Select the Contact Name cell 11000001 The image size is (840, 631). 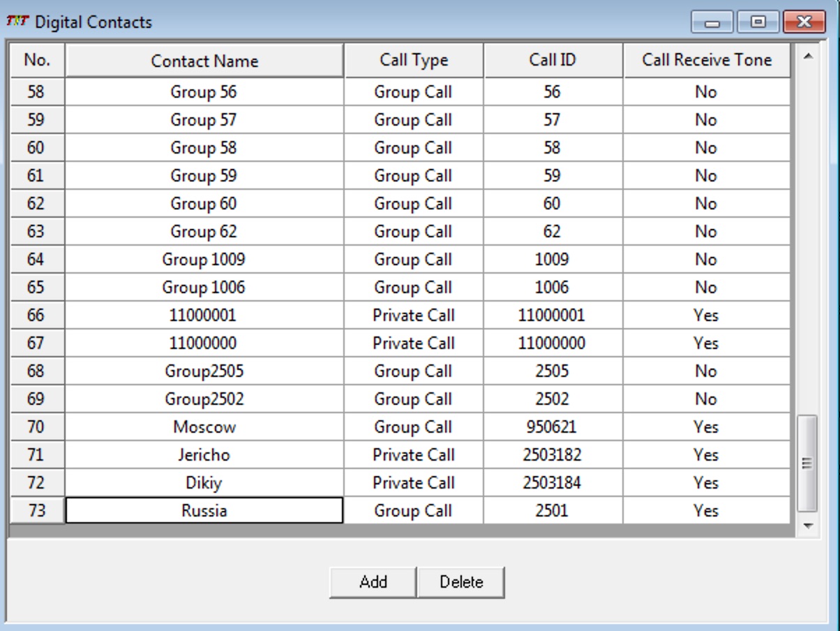[204, 315]
